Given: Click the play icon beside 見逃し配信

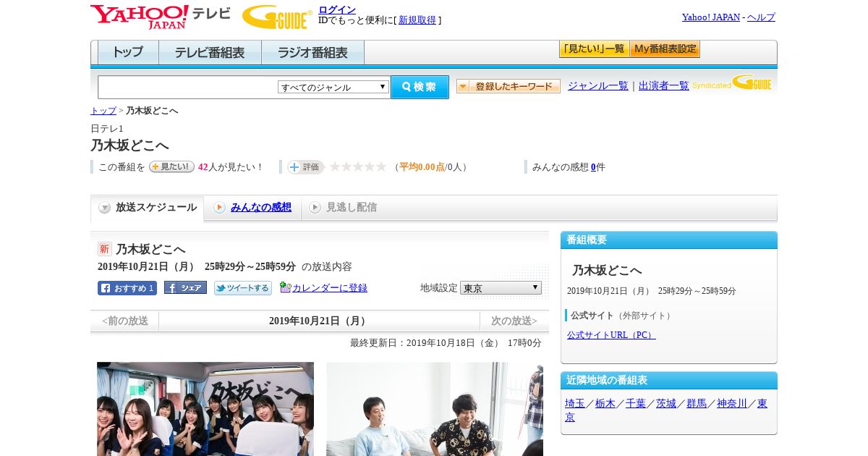Looking at the screenshot, I should (315, 208).
